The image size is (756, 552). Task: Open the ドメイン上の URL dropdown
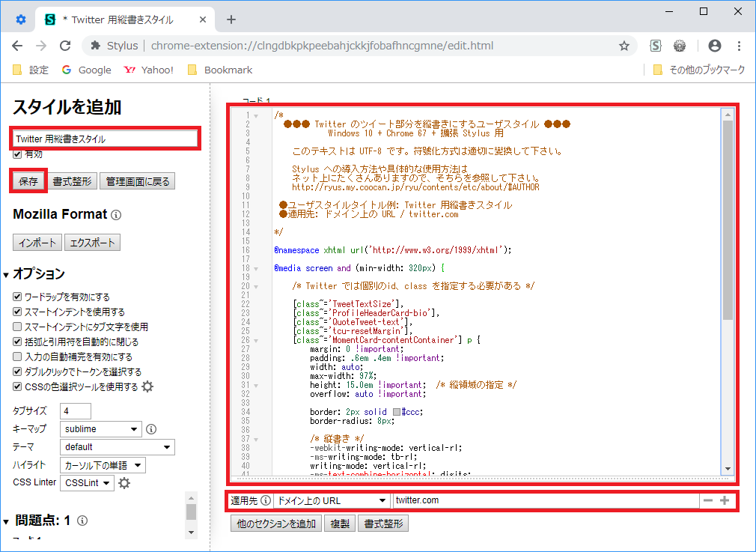pos(331,500)
